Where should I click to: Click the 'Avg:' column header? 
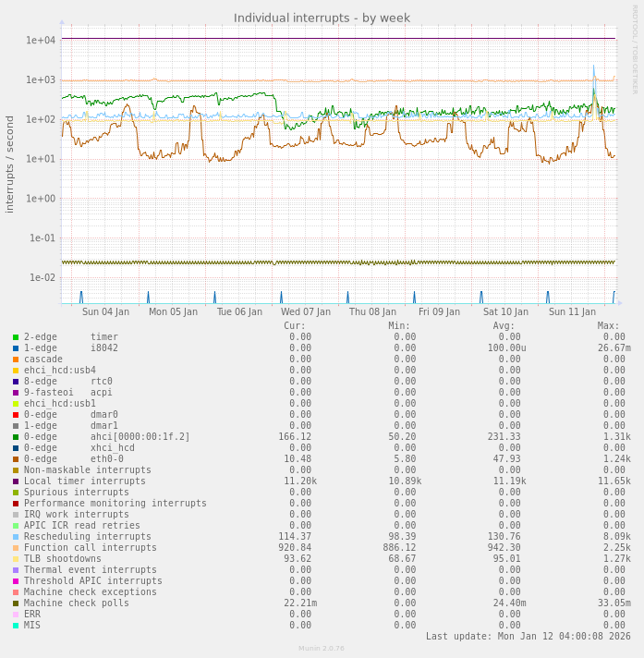click(504, 326)
